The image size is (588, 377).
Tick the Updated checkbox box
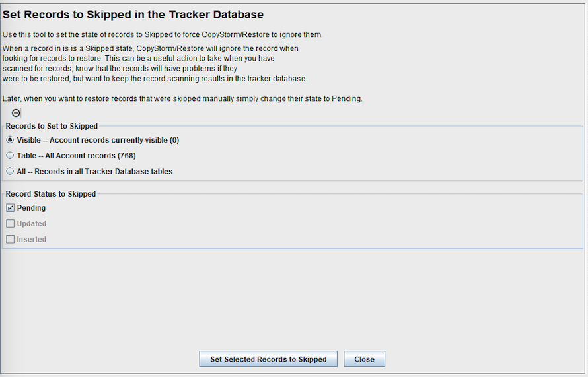tap(10, 224)
